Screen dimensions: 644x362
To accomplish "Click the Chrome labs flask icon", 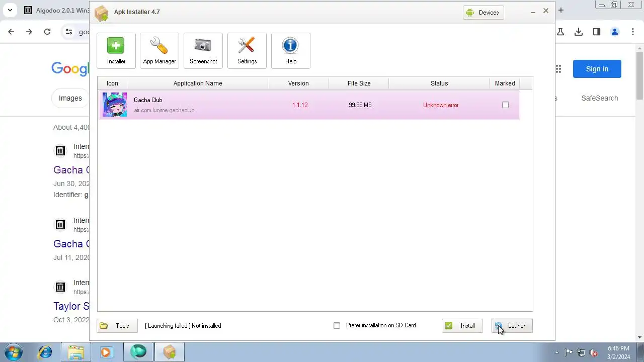I will coord(560,32).
